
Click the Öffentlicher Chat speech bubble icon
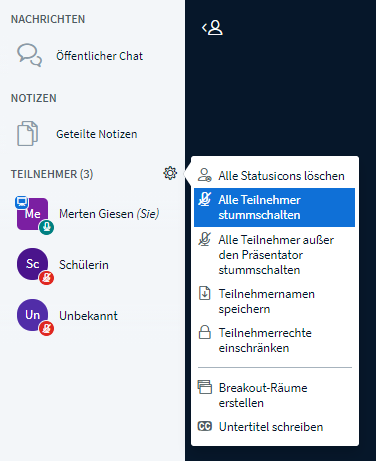(29, 55)
